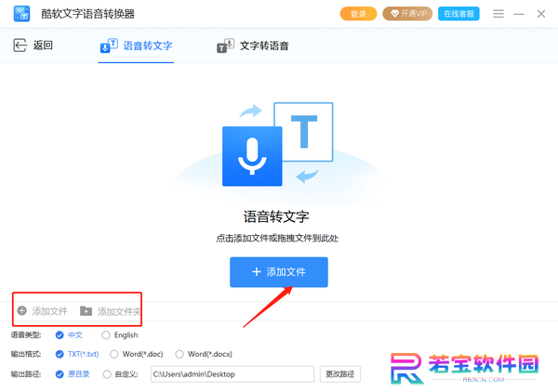Switch to the 语音转文字 tab
This screenshot has width=558, height=392.
coord(137,46)
